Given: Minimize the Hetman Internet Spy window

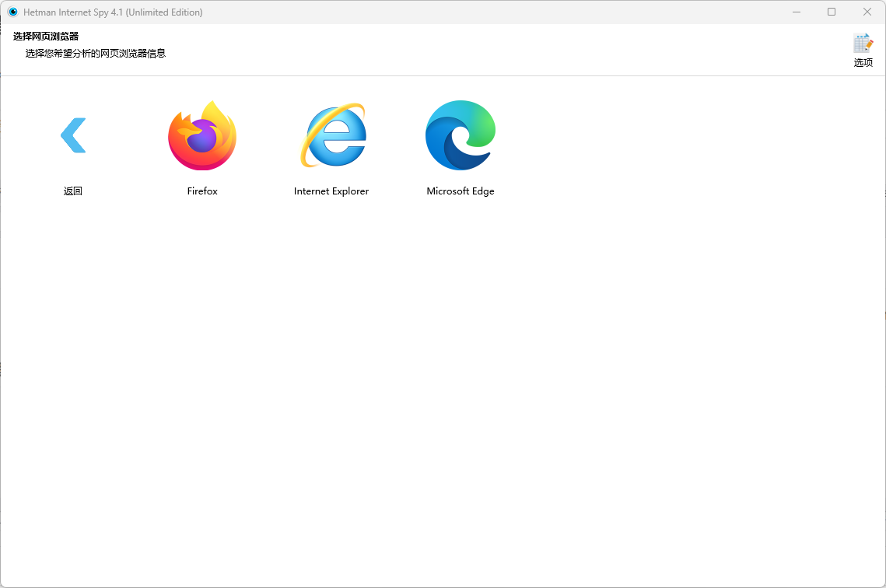Looking at the screenshot, I should point(796,12).
